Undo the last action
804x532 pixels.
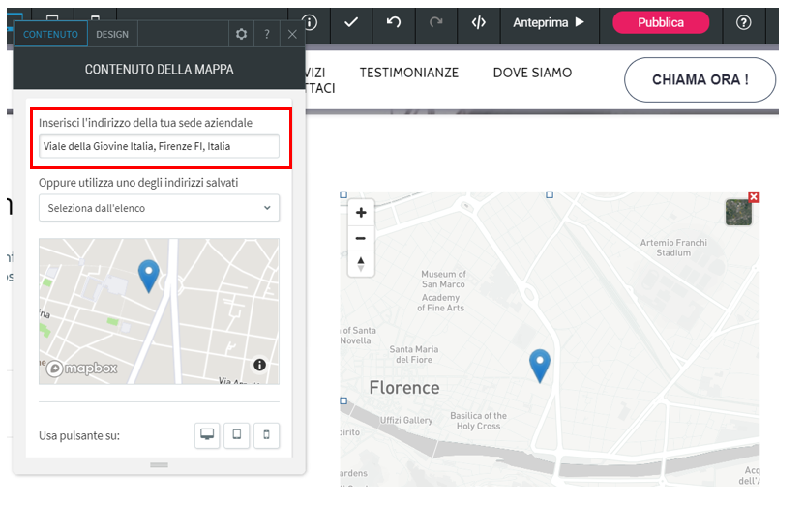pos(394,22)
